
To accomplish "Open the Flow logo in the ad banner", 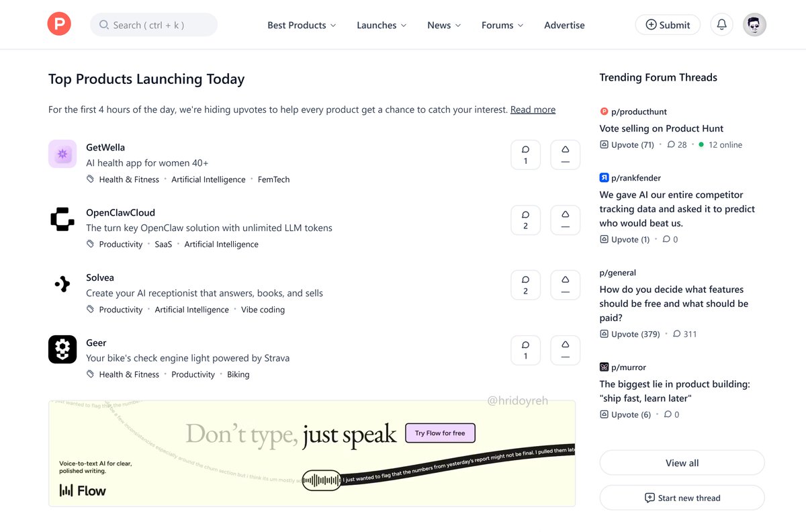I will coord(83,490).
